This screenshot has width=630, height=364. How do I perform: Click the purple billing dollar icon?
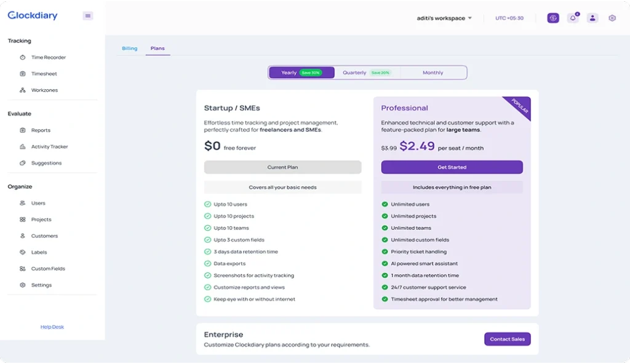pyautogui.click(x=553, y=18)
